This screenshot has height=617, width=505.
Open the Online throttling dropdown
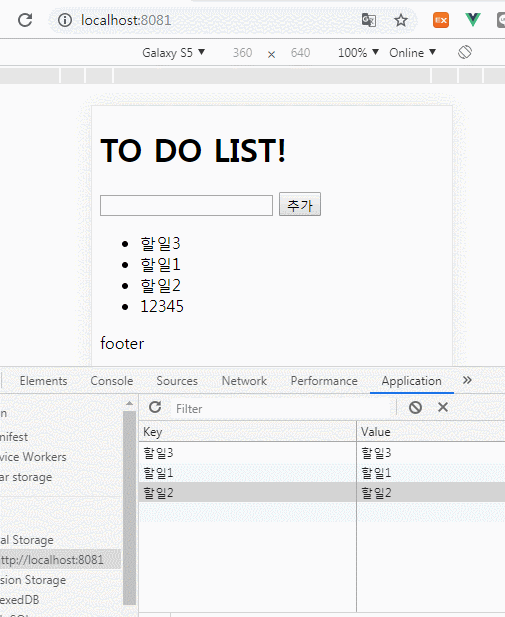(x=413, y=52)
